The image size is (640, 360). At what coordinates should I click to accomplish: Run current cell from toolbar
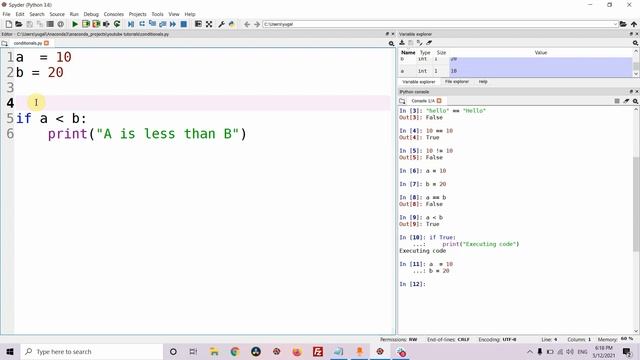point(85,24)
